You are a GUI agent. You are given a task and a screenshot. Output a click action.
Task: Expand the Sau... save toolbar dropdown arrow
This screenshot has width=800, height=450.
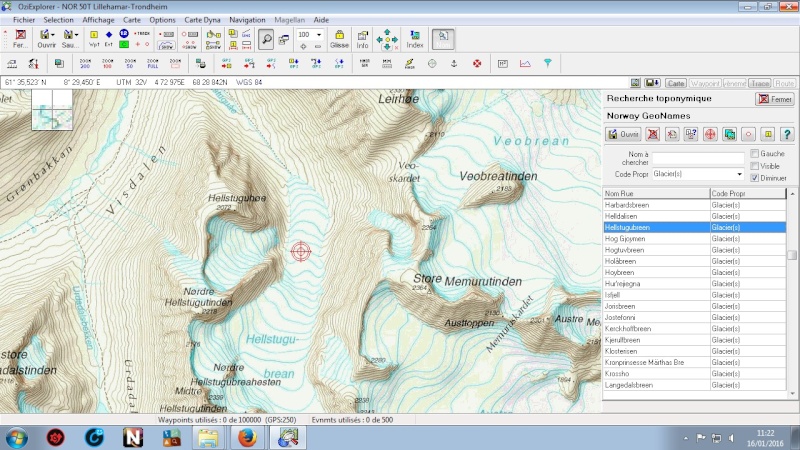click(x=77, y=35)
